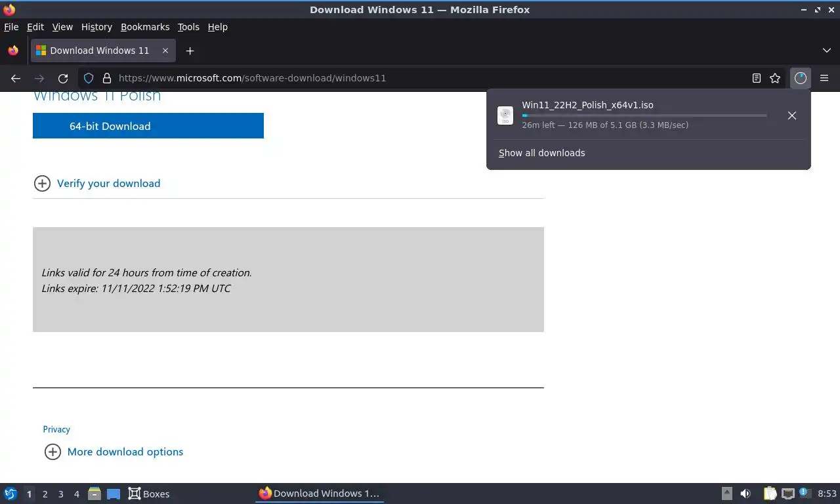This screenshot has width=840, height=504.
Task: Expand More download options section
Action: (114, 451)
